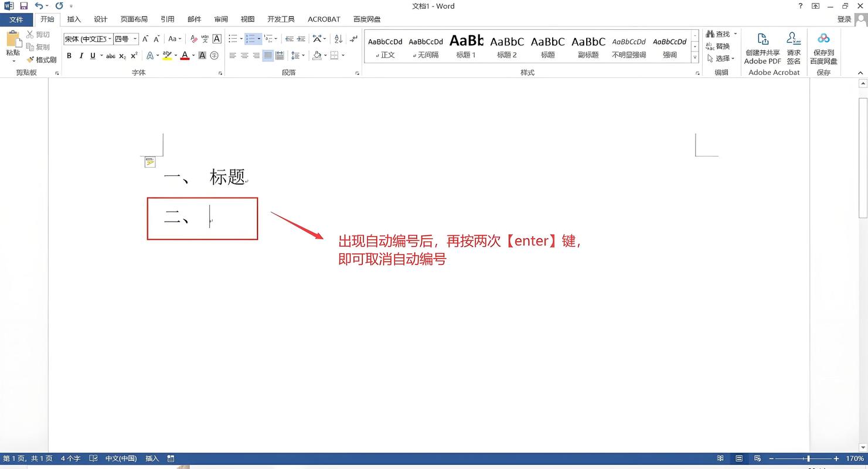868x469 pixels.
Task: Center align the text
Action: pyautogui.click(x=244, y=56)
